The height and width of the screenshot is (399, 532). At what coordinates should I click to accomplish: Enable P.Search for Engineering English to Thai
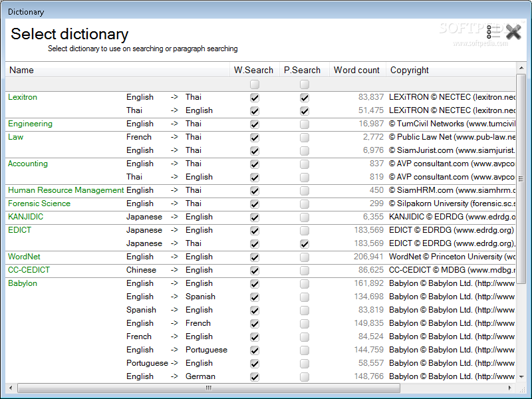point(305,124)
